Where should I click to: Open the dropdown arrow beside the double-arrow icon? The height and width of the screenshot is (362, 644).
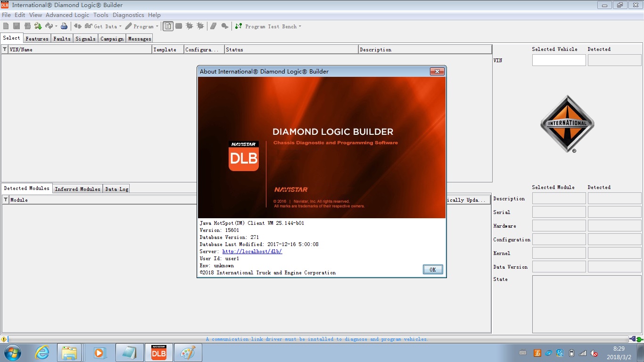(x=56, y=26)
